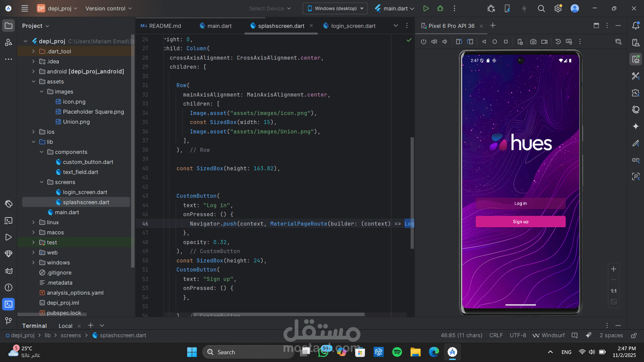Open the More actions dots in the main toolbar

454,8
